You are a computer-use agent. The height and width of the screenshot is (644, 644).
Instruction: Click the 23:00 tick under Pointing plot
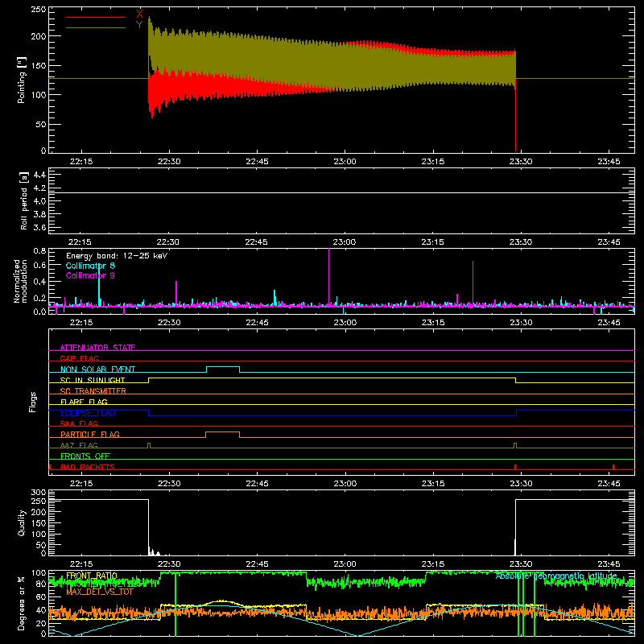(x=345, y=162)
